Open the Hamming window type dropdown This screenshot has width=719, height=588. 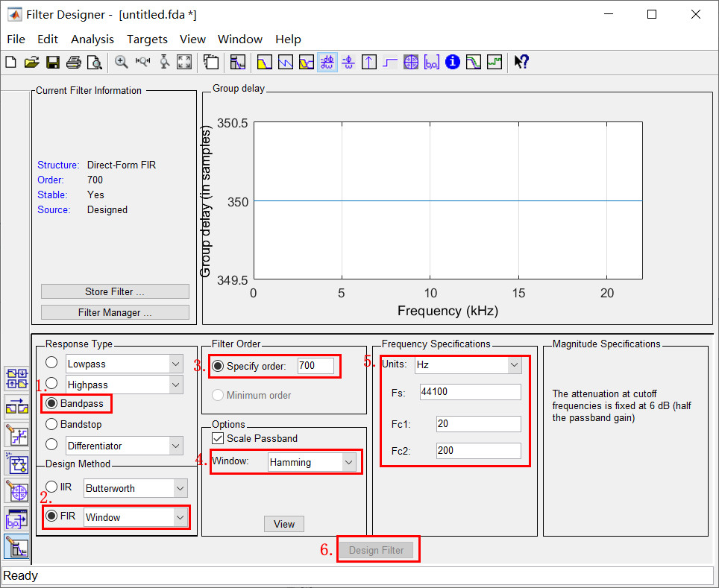coord(348,462)
